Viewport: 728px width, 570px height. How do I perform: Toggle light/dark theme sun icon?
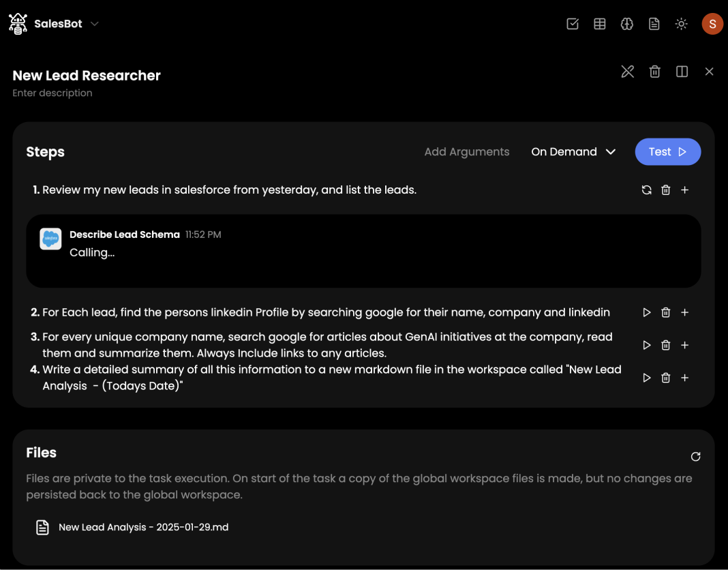tap(681, 24)
